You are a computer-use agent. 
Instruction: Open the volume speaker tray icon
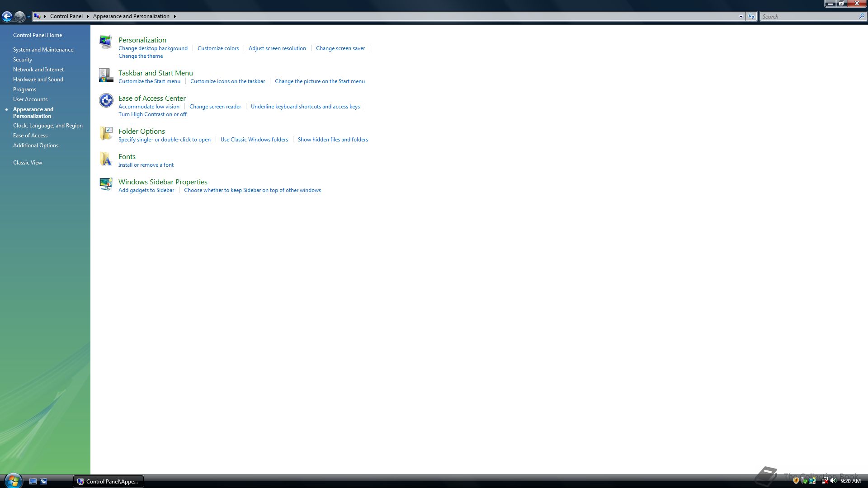click(833, 481)
